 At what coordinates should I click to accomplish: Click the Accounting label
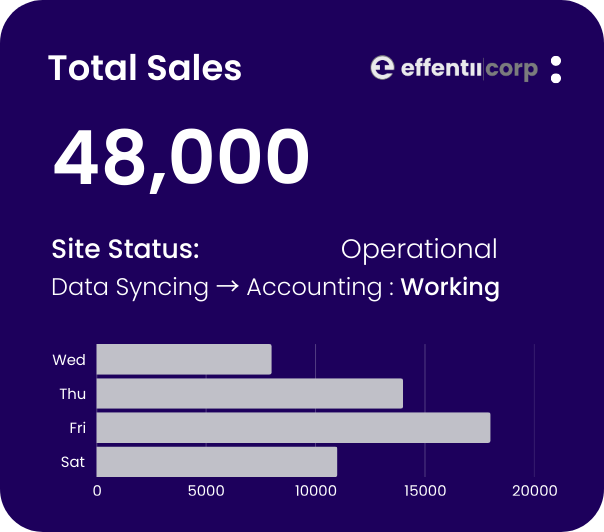pos(313,288)
